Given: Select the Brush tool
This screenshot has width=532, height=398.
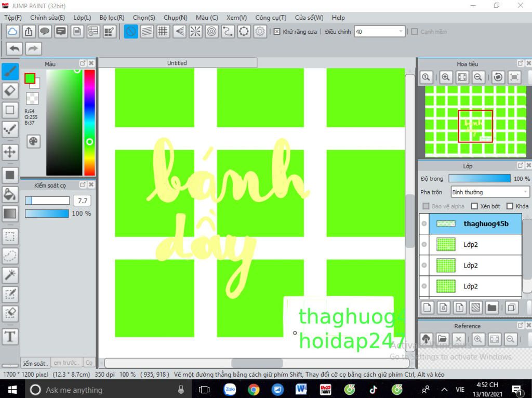Looking at the screenshot, I should pos(10,72).
